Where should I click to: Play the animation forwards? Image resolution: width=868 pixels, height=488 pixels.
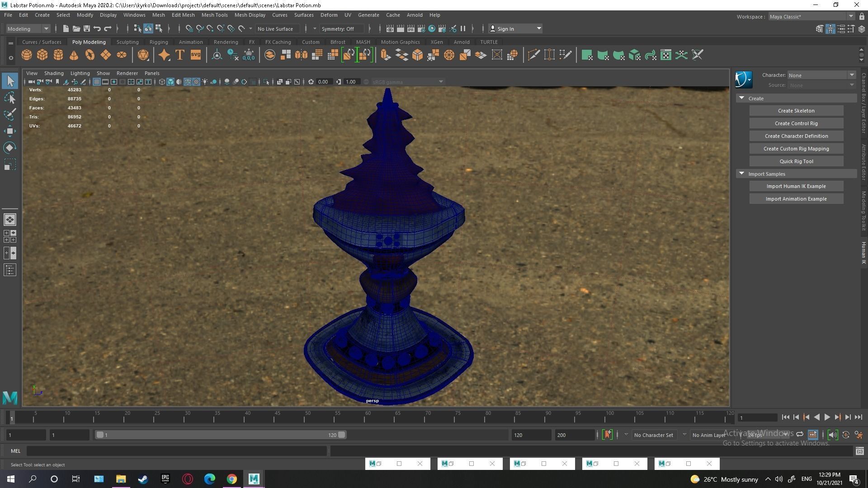coord(827,417)
